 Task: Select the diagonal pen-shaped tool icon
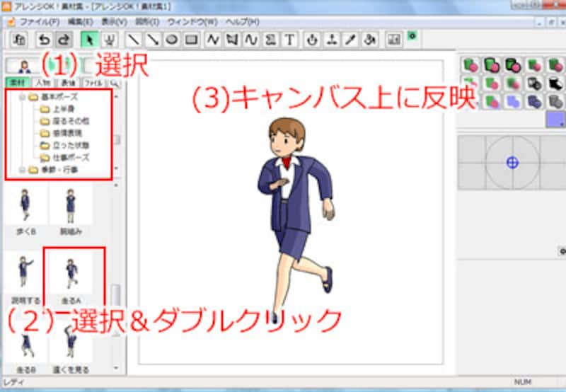pyautogui.click(x=350, y=40)
